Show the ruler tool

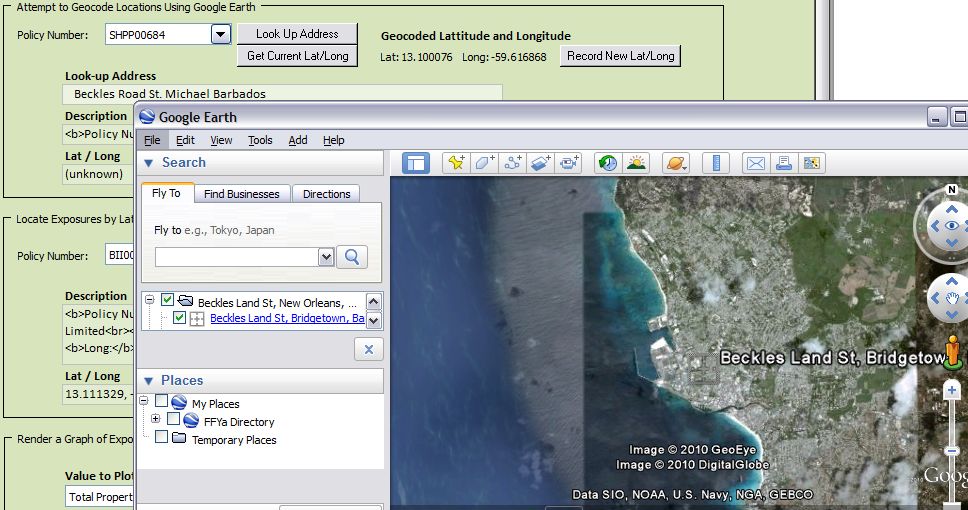(716, 163)
